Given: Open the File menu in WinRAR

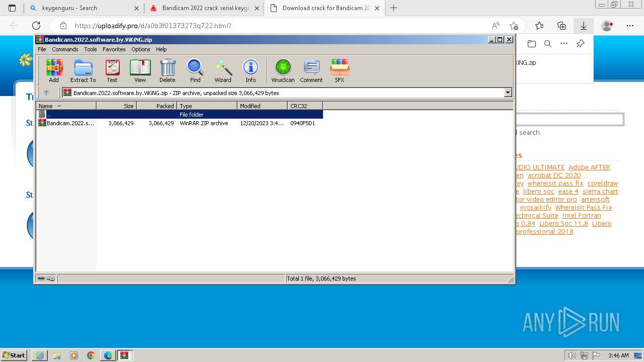Looking at the screenshot, I should tap(42, 49).
